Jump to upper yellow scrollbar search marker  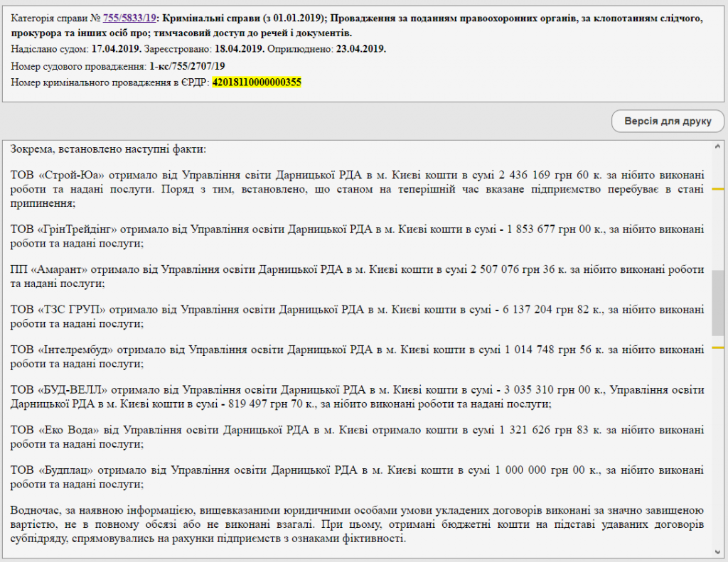717,189
